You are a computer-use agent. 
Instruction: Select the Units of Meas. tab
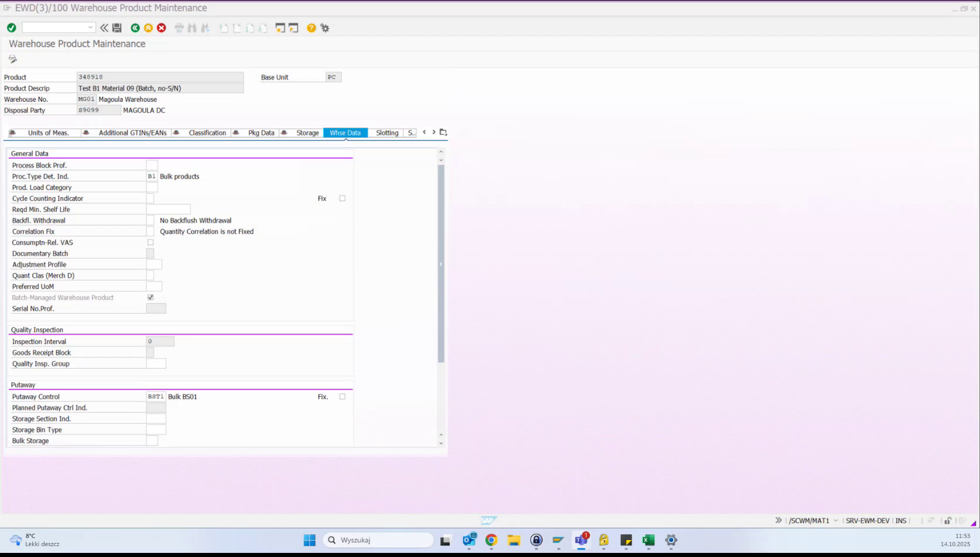49,132
